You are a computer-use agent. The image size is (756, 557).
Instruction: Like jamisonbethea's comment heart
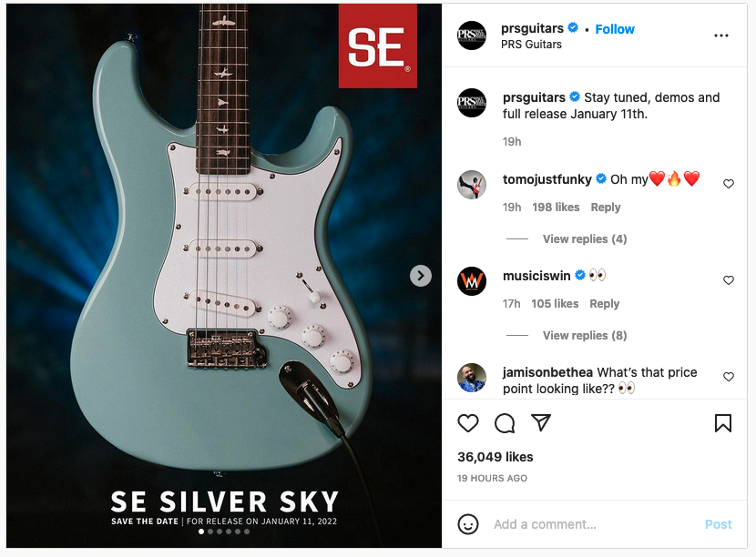click(729, 376)
